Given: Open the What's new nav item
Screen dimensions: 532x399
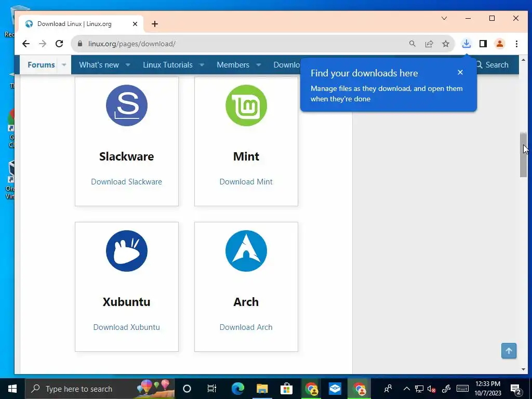Looking at the screenshot, I should pyautogui.click(x=99, y=65).
